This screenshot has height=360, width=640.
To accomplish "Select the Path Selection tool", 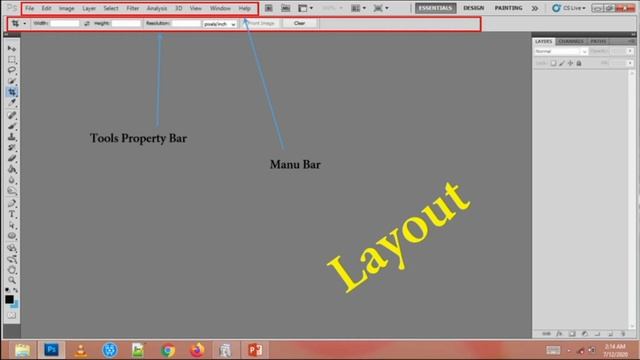I will pyautogui.click(x=12, y=225).
